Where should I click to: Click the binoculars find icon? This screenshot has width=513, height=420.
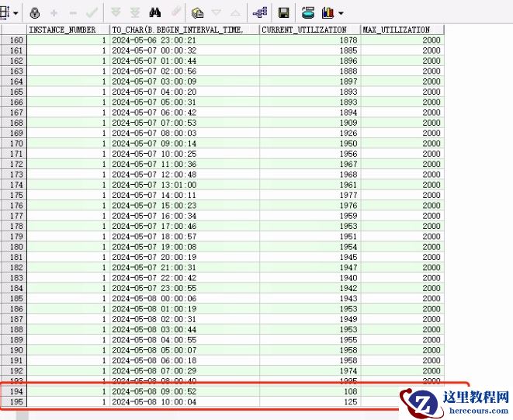coord(155,12)
